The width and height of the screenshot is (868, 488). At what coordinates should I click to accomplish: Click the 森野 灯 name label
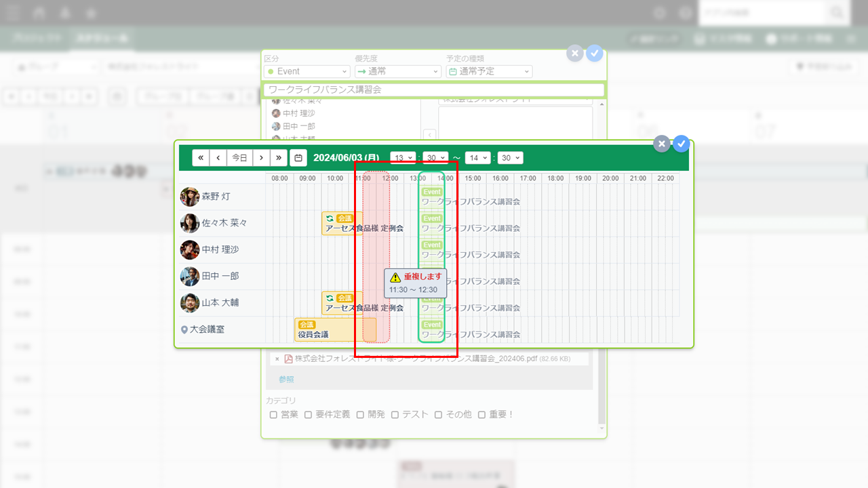coord(216,197)
